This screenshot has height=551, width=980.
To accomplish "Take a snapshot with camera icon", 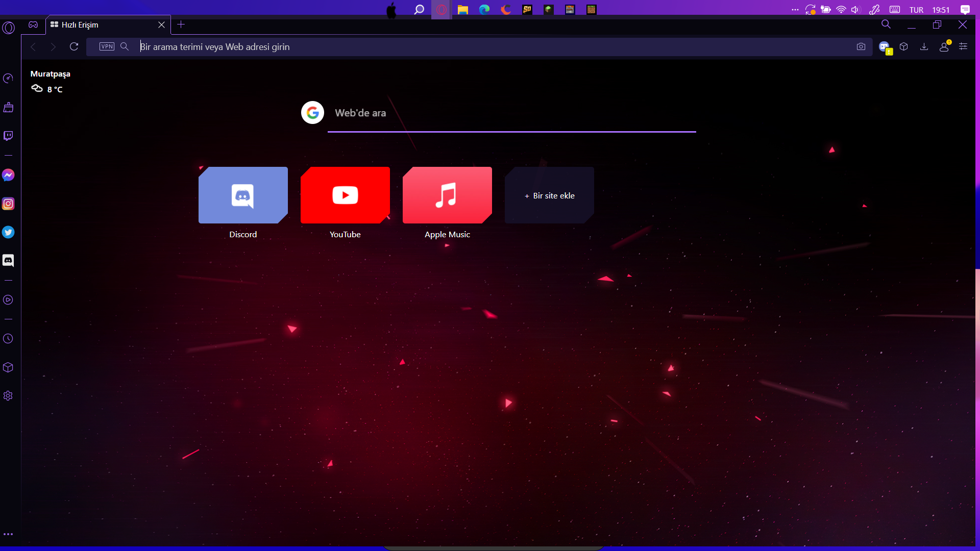I will tap(861, 46).
